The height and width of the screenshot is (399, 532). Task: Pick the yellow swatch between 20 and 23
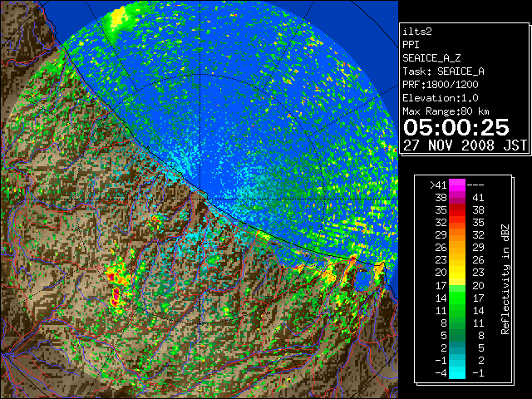pyautogui.click(x=457, y=273)
